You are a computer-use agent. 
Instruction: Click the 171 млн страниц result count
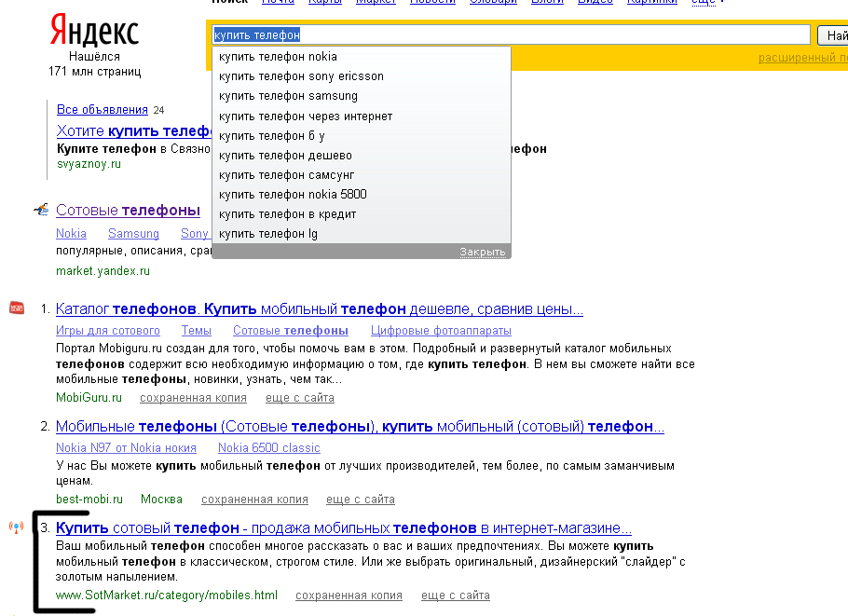(x=95, y=72)
